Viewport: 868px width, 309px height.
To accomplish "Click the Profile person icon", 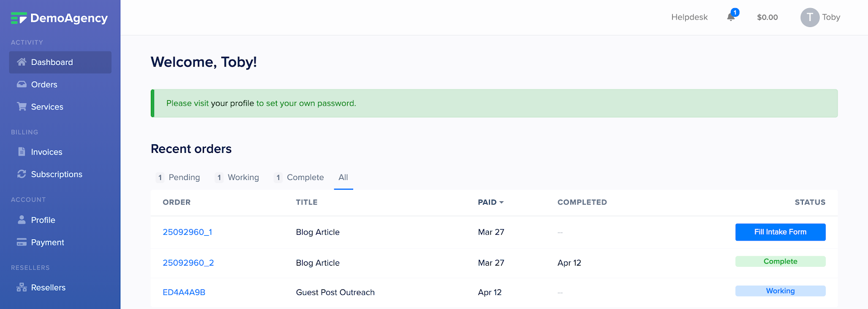I will click(x=22, y=220).
